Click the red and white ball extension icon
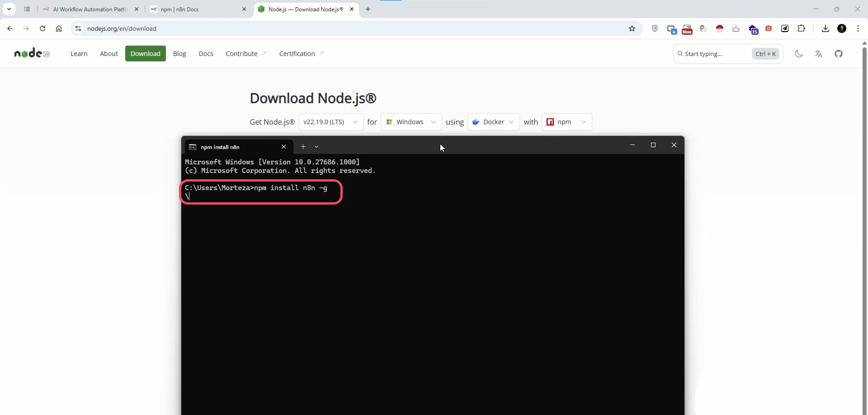The image size is (868, 415). tap(720, 28)
